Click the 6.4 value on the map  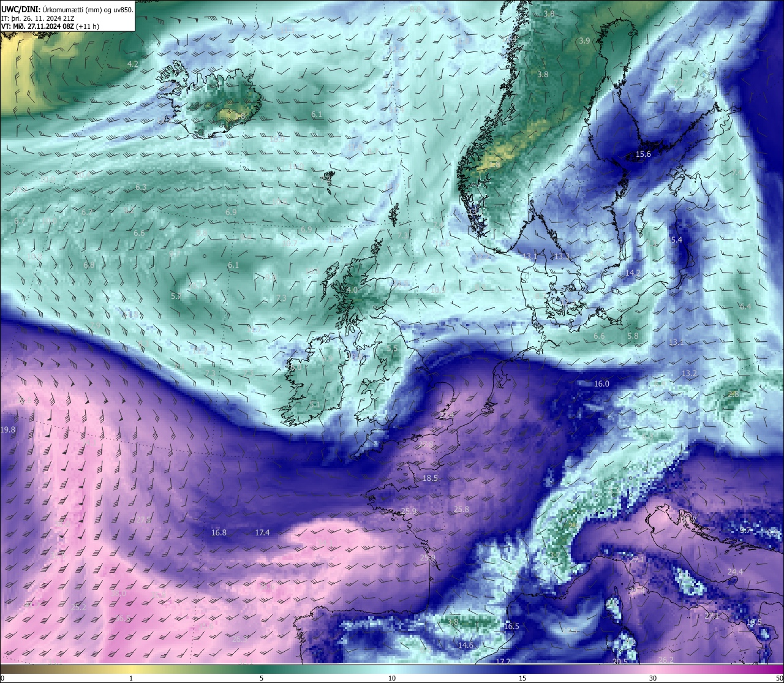[745, 306]
